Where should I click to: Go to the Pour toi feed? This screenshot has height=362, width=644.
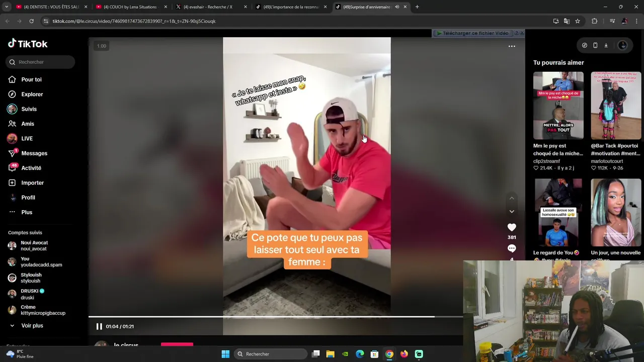(x=31, y=79)
